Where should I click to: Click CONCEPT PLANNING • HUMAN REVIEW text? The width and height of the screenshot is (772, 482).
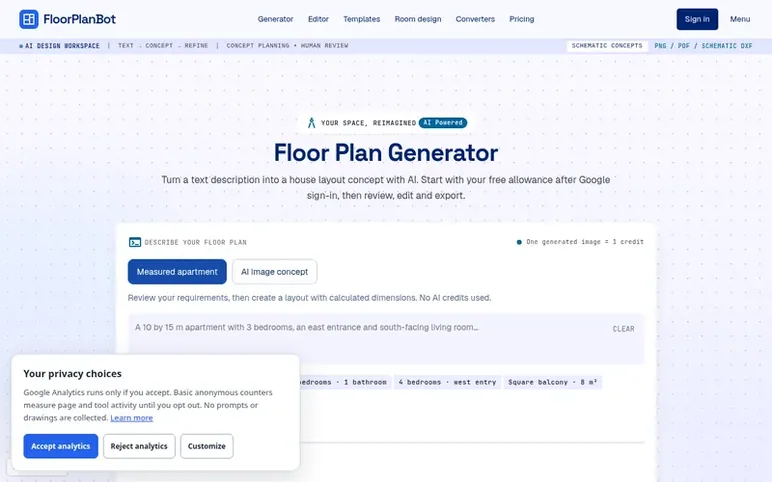287,46
